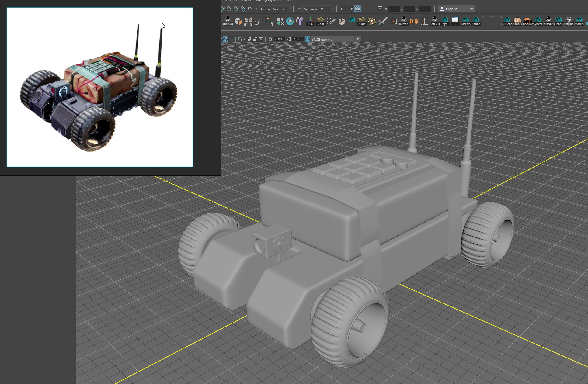This screenshot has height=384, width=588.
Task: Launch the CleanU shelf tool
Action: click(558, 21)
